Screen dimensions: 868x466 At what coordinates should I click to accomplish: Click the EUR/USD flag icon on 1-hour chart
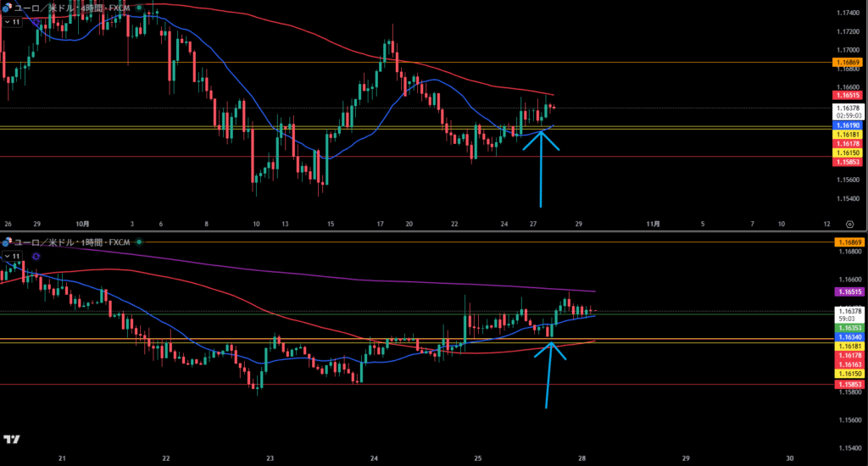coord(7,242)
